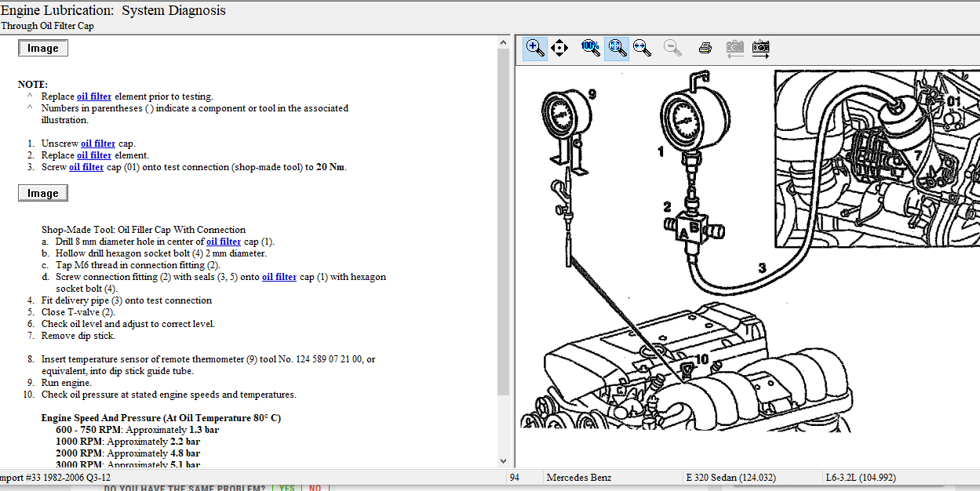The width and height of the screenshot is (980, 491).
Task: Print the diagram with printer icon
Action: pos(705,48)
